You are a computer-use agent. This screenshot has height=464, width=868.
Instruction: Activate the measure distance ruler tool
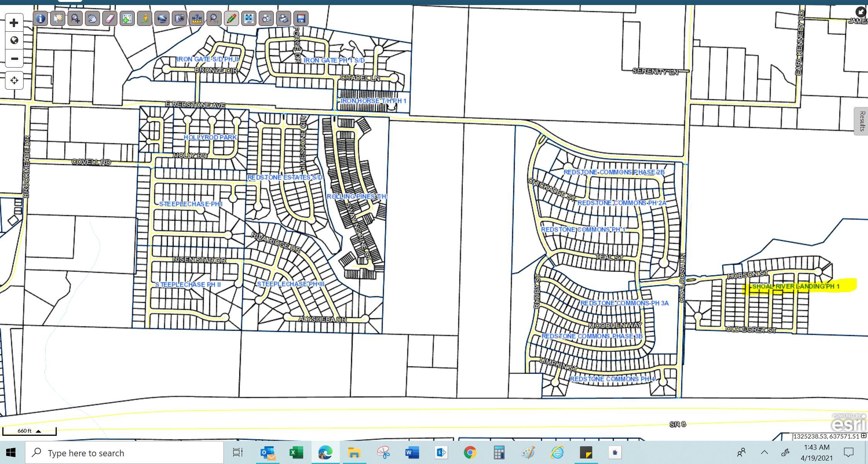click(x=197, y=18)
